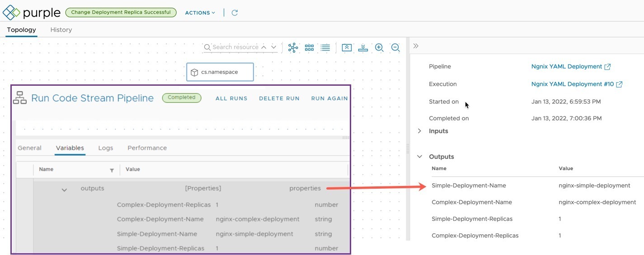The height and width of the screenshot is (255, 644).
Task: Open the Logs tab in pipeline run
Action: [x=106, y=148]
